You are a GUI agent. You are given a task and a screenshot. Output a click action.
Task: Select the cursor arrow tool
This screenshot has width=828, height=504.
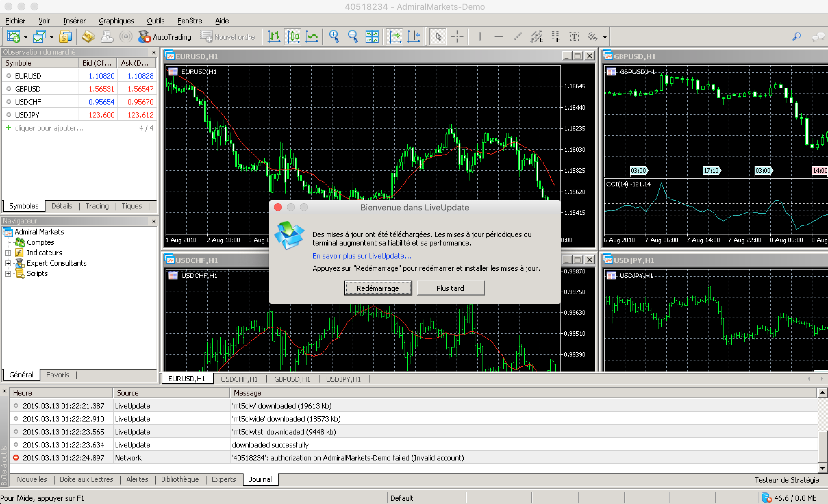click(438, 36)
